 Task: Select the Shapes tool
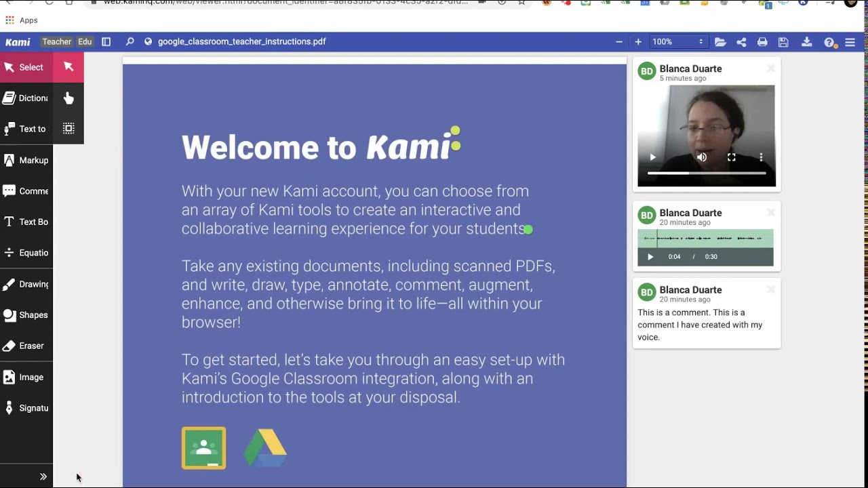click(x=26, y=315)
